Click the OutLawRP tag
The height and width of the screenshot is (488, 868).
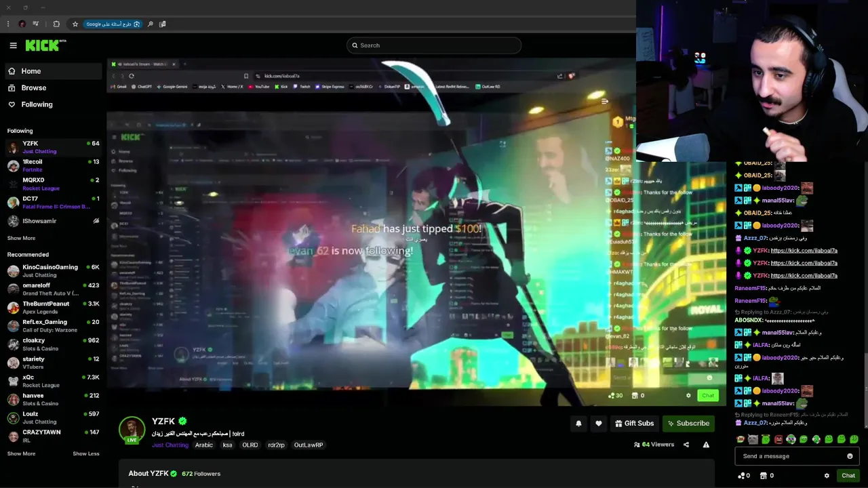click(x=309, y=445)
